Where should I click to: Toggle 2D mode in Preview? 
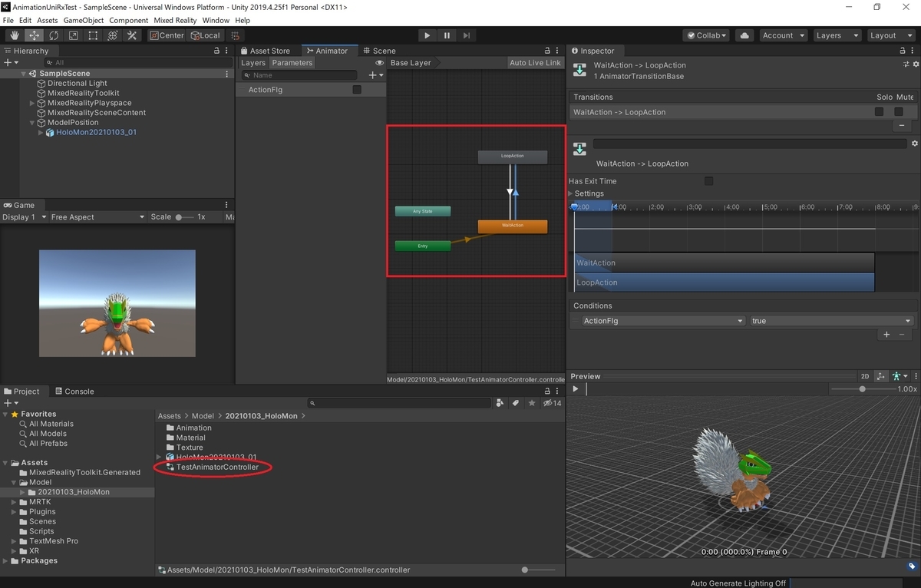coord(865,376)
